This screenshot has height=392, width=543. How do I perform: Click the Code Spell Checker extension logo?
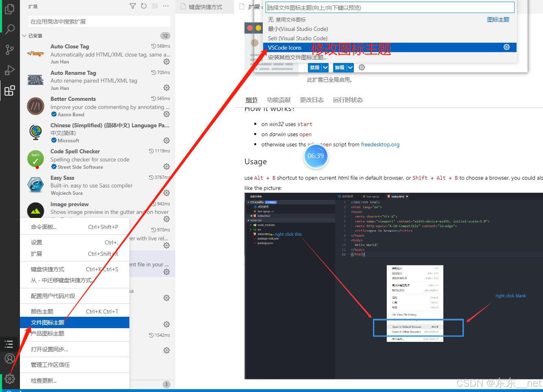tap(35, 159)
